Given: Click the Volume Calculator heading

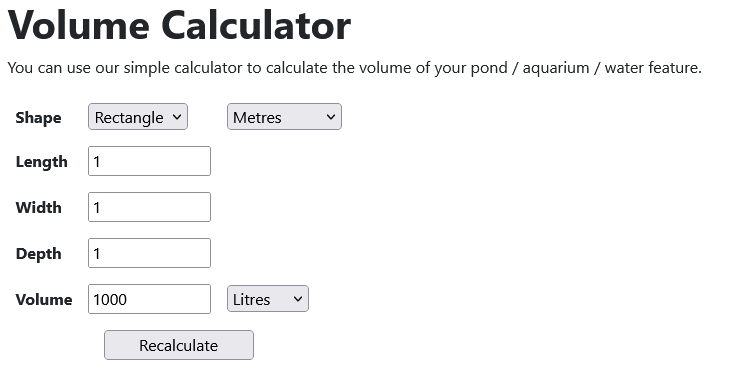Looking at the screenshot, I should point(180,25).
